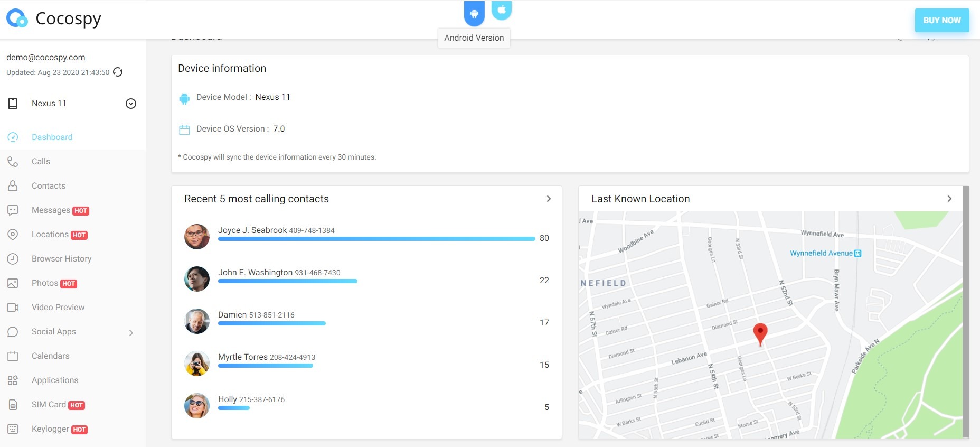Expand the Last Known Location arrow
The width and height of the screenshot is (980, 447).
(x=949, y=199)
